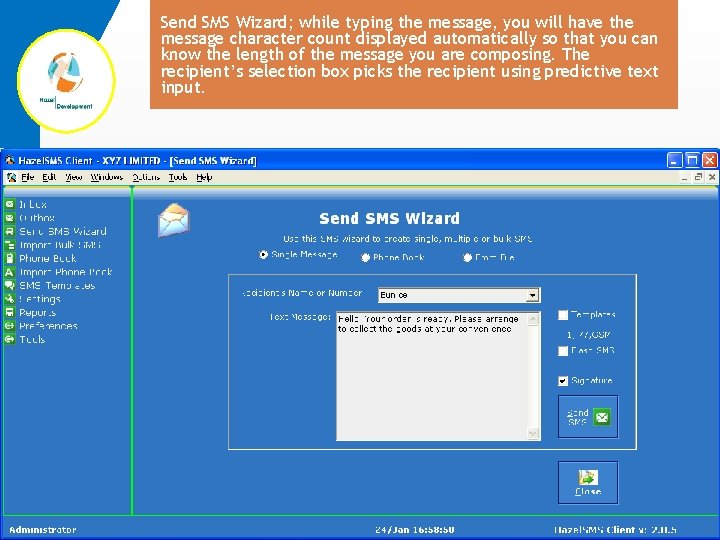720x540 pixels.
Task: Click the Send SMS Wizard sidebar icon
Action: click(9, 231)
